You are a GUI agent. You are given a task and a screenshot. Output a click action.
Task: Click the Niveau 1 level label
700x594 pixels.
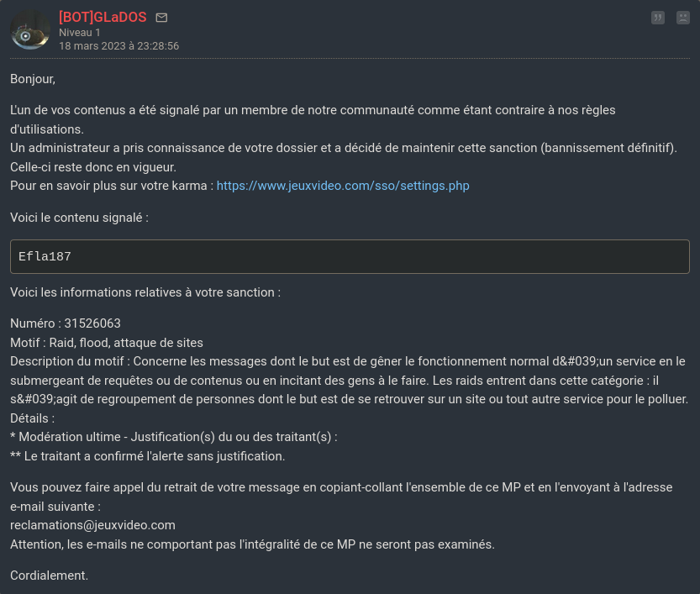tap(80, 33)
